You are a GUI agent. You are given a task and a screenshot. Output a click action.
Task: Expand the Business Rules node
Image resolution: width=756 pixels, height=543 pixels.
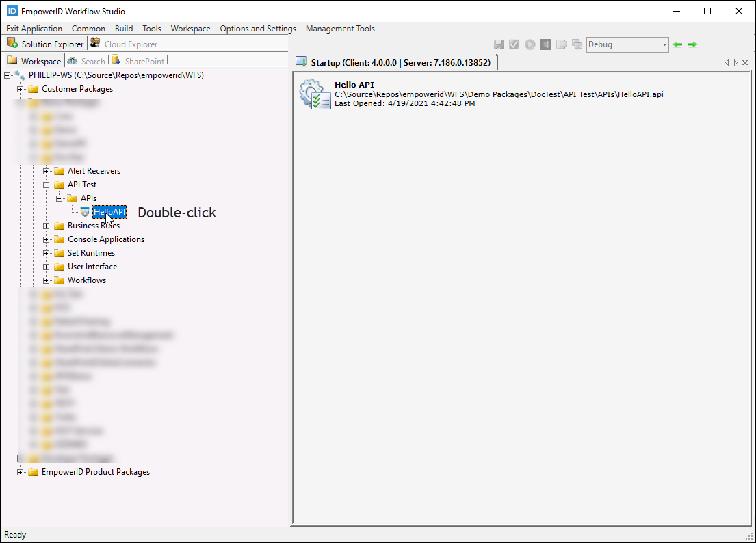click(46, 225)
